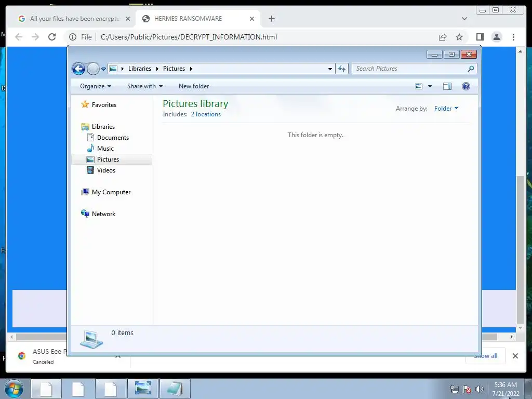
Task: Open Videos library
Action: tap(101, 170)
